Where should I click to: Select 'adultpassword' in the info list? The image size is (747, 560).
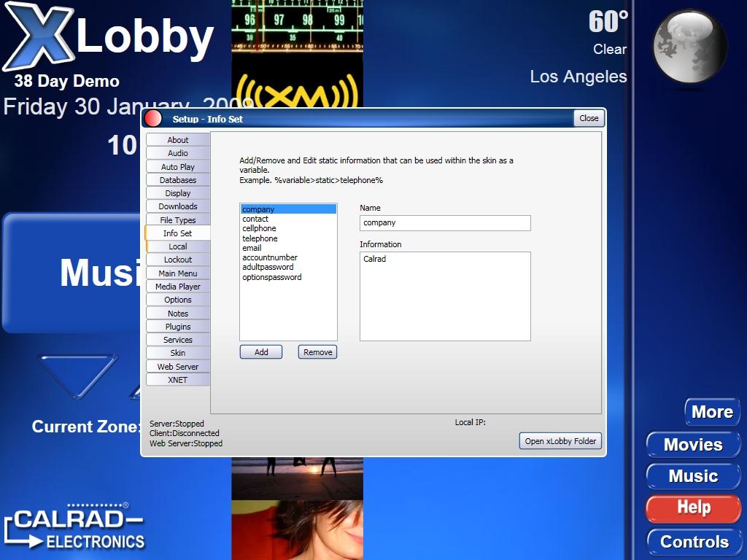288,267
